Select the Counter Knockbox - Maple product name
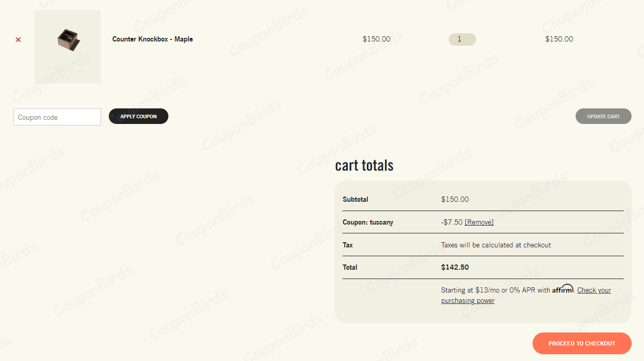 pyautogui.click(x=152, y=39)
